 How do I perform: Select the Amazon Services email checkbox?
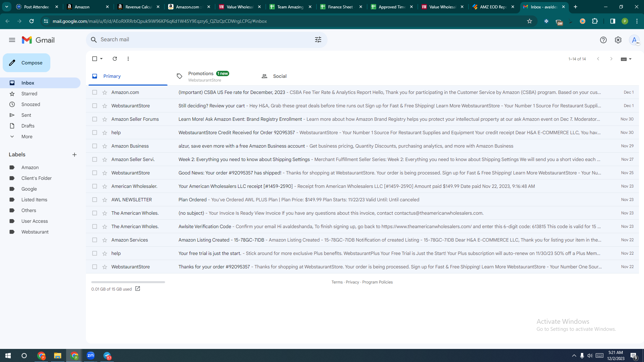(95, 240)
